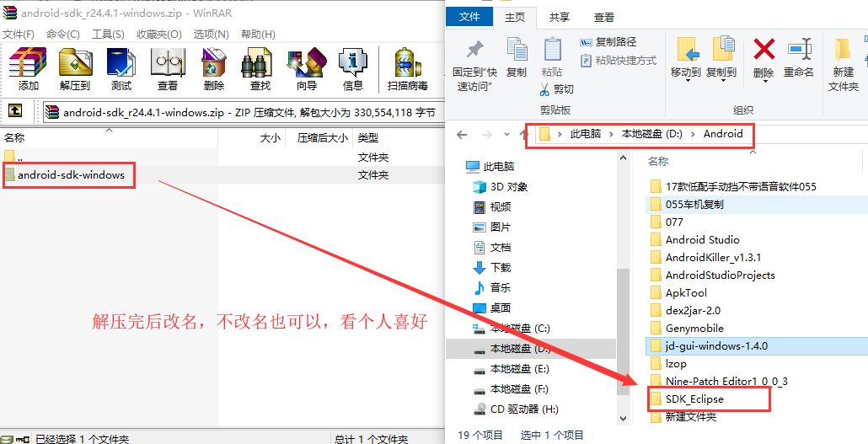The height and width of the screenshot is (444, 868).
Task: Expand the chevron after 本地磁盘 (D:) in address bar
Action: point(693,134)
